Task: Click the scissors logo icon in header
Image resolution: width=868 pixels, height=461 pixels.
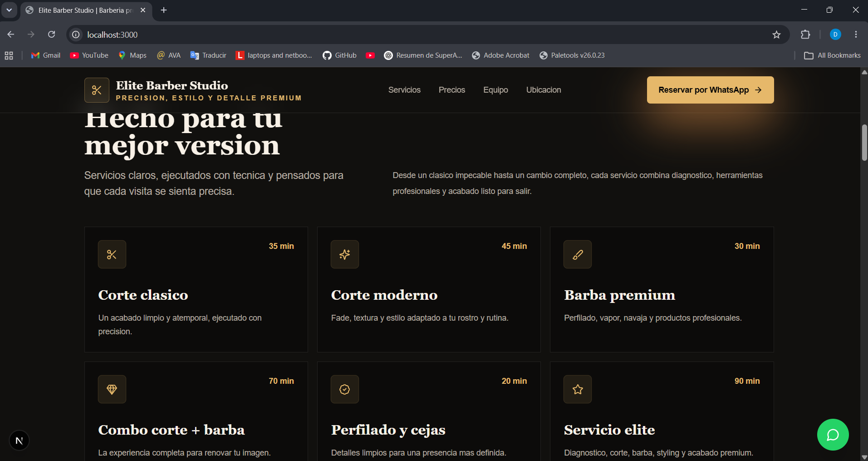Action: click(x=97, y=90)
